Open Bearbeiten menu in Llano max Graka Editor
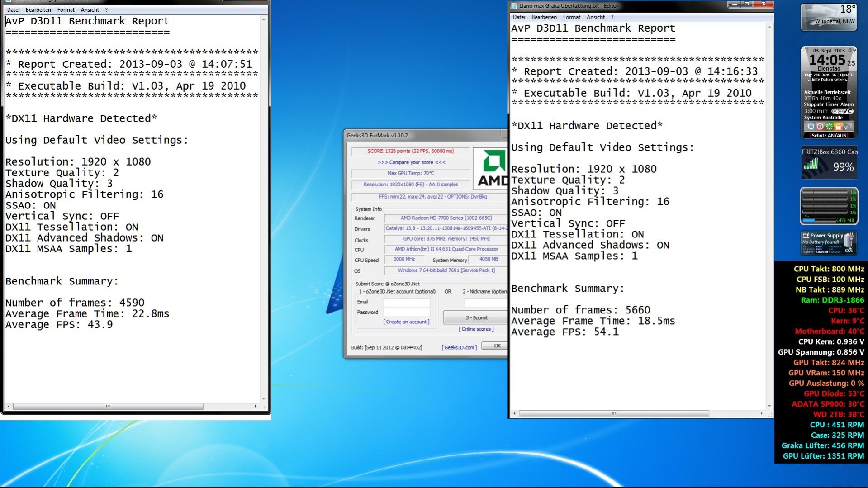 544,17
